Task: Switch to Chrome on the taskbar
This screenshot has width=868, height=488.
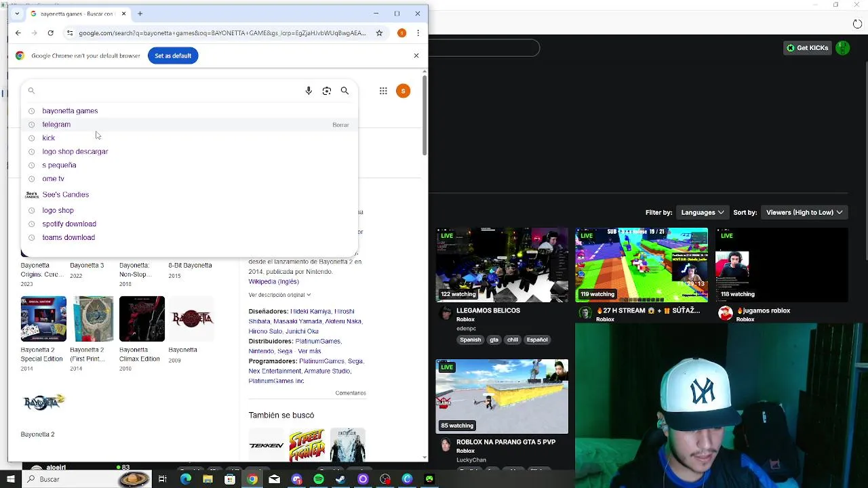Action: click(252, 479)
